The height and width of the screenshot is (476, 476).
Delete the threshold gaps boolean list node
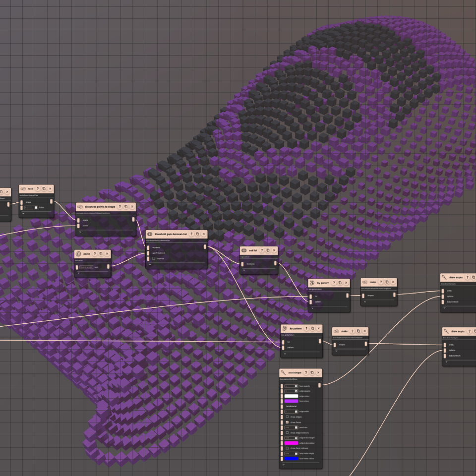[204, 234]
